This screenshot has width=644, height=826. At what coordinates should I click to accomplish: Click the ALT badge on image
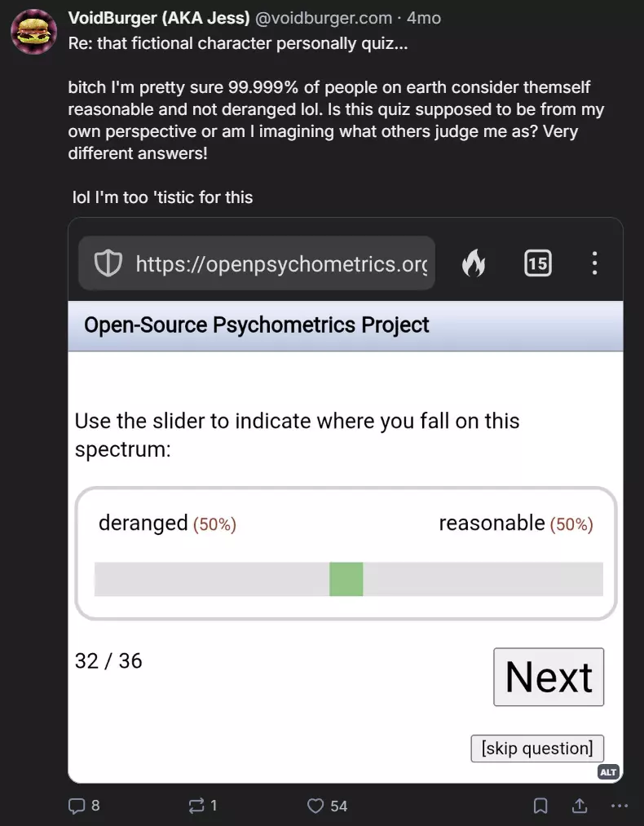[607, 772]
